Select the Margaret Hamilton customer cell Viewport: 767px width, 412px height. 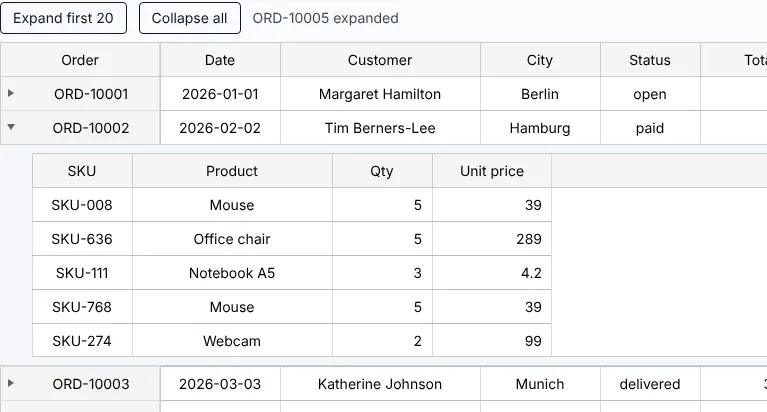380,93
